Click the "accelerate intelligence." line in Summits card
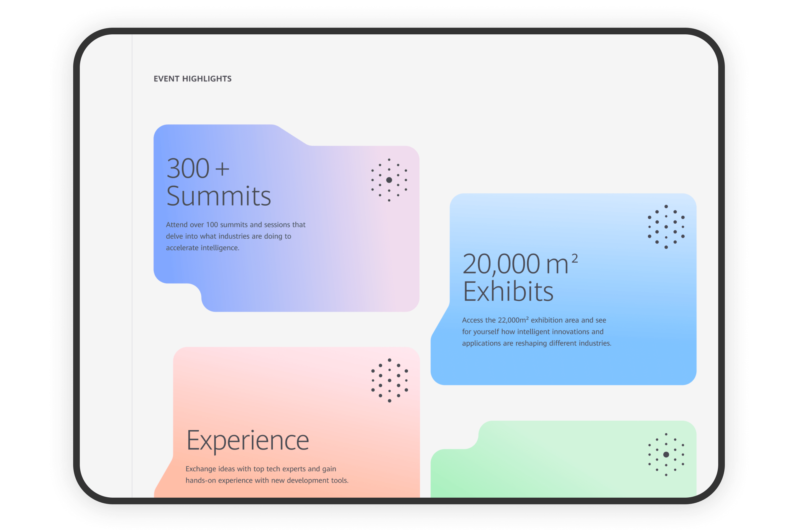 pos(203,248)
